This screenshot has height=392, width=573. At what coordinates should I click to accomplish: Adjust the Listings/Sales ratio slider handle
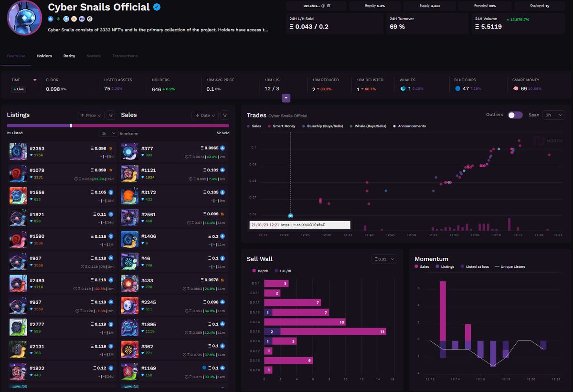tap(71, 126)
